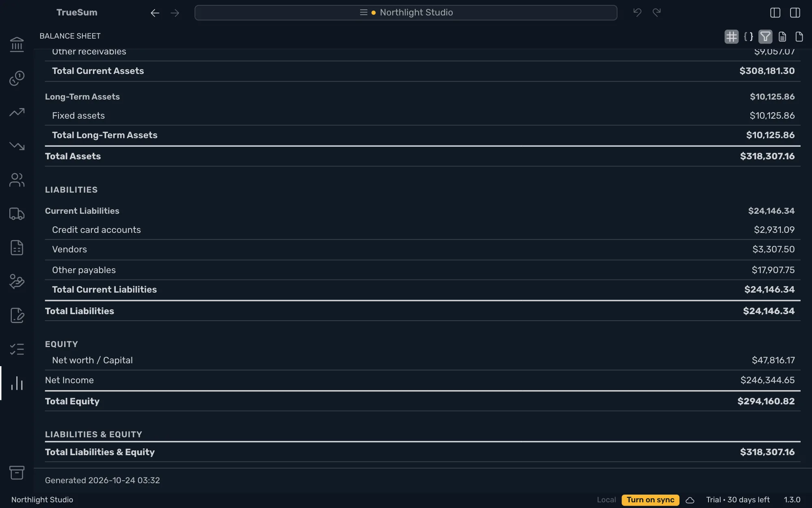Open the edit document sidebar icon
Screen dimensions: 812x508
tap(17, 315)
